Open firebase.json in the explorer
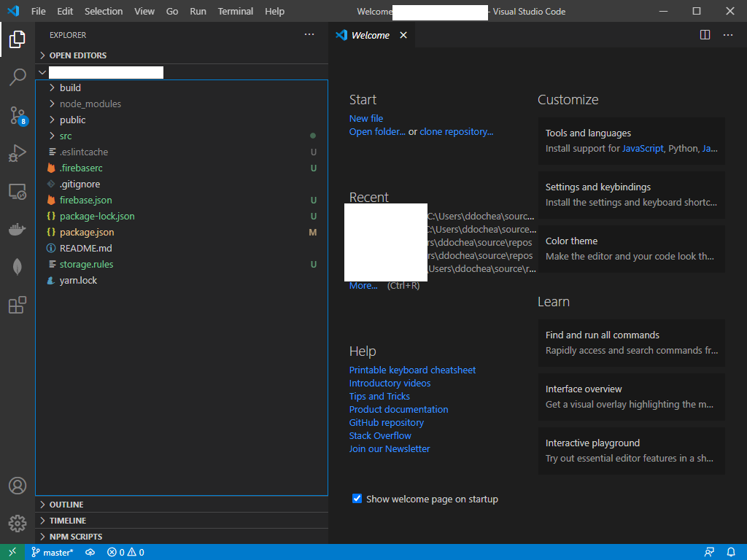The image size is (747, 560). point(182,200)
